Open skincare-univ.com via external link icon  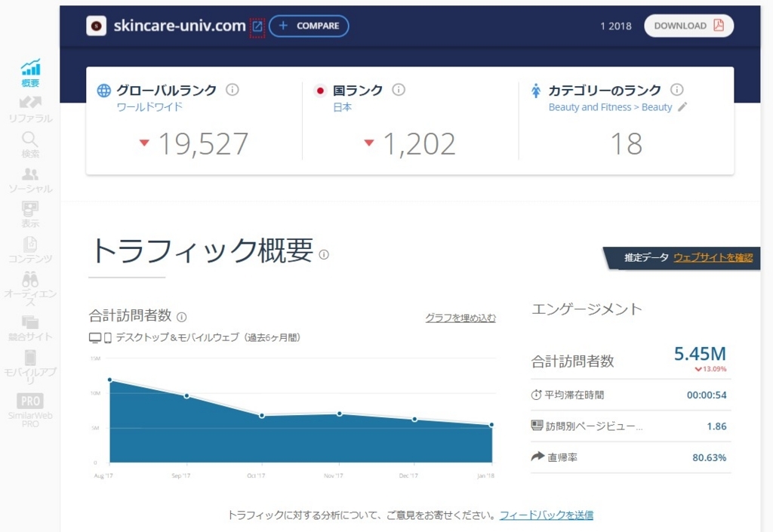257,26
